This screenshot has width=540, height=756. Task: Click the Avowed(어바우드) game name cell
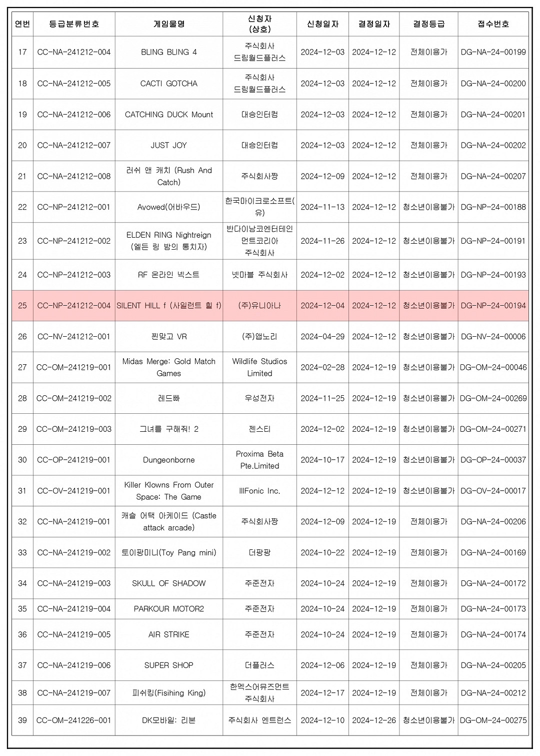coord(169,207)
